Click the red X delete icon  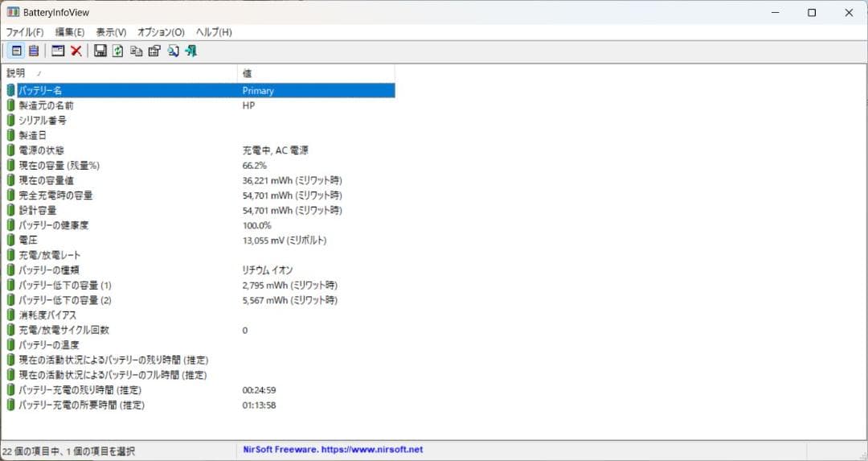pos(76,51)
